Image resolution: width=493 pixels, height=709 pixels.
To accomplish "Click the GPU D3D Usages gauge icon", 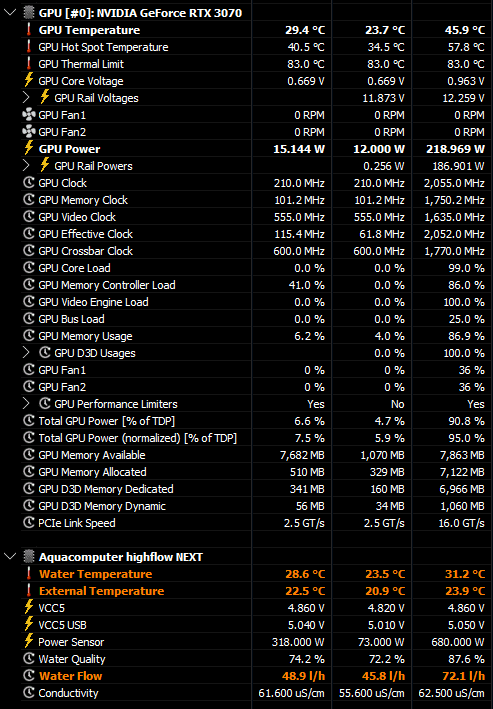I will (45, 353).
